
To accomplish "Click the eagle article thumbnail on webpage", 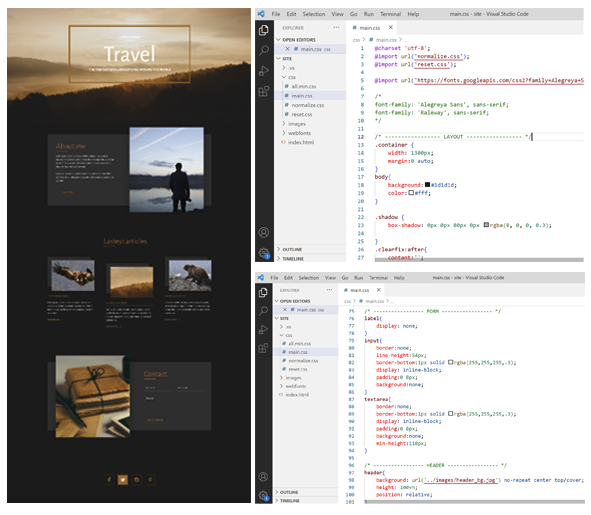I will (x=73, y=275).
